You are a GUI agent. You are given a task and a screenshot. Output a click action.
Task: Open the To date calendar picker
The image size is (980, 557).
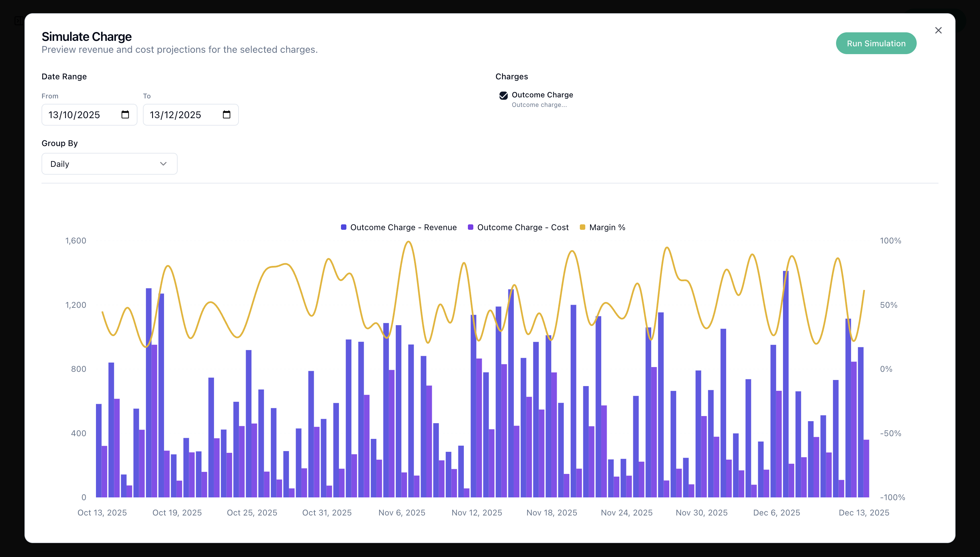pyautogui.click(x=226, y=114)
